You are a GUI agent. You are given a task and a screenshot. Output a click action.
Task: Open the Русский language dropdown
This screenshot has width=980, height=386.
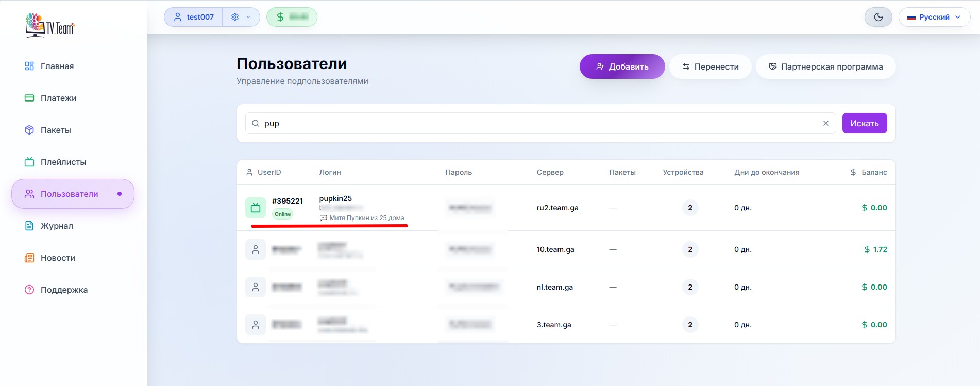(934, 17)
